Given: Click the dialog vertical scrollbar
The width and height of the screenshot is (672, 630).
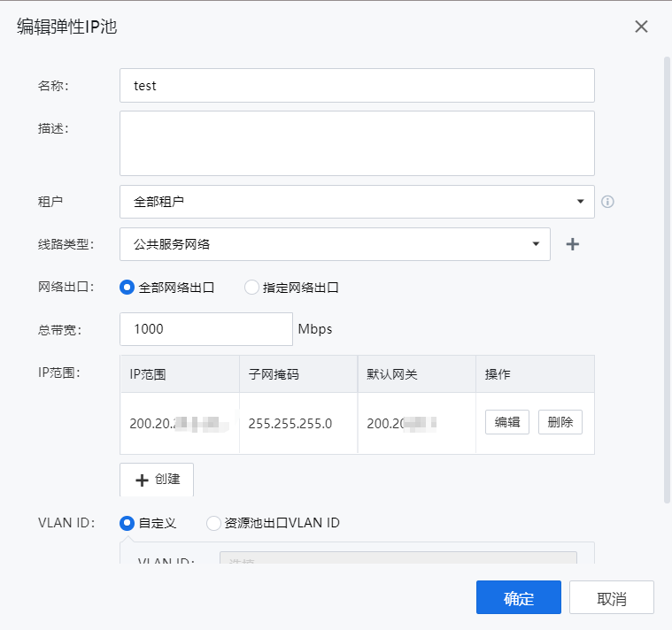Looking at the screenshot, I should 667,280.
